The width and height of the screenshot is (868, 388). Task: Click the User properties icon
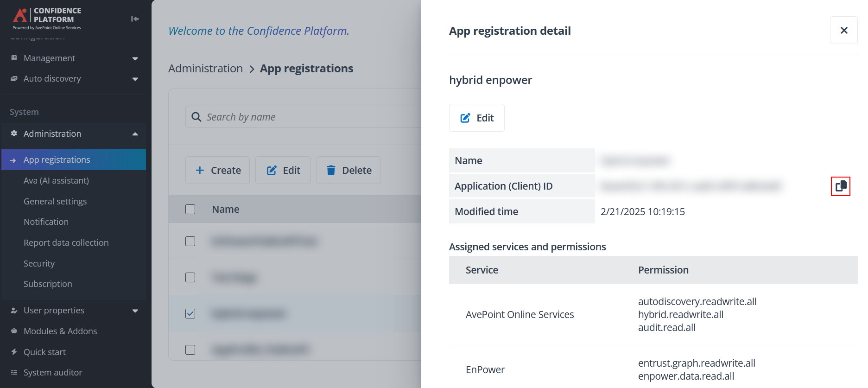tap(14, 310)
